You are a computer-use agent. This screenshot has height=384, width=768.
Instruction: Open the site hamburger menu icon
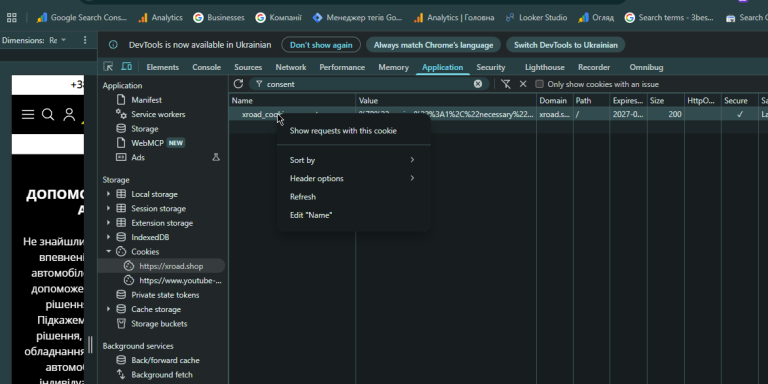click(x=28, y=115)
